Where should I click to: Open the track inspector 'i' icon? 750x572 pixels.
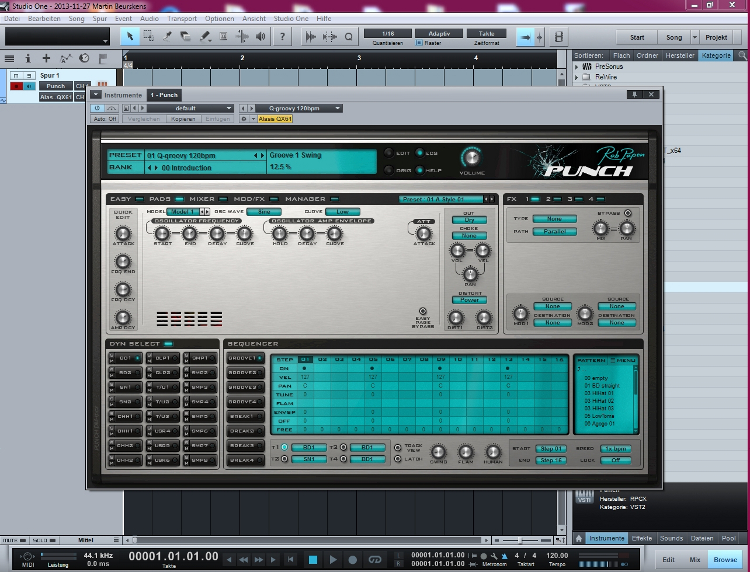click(28, 58)
